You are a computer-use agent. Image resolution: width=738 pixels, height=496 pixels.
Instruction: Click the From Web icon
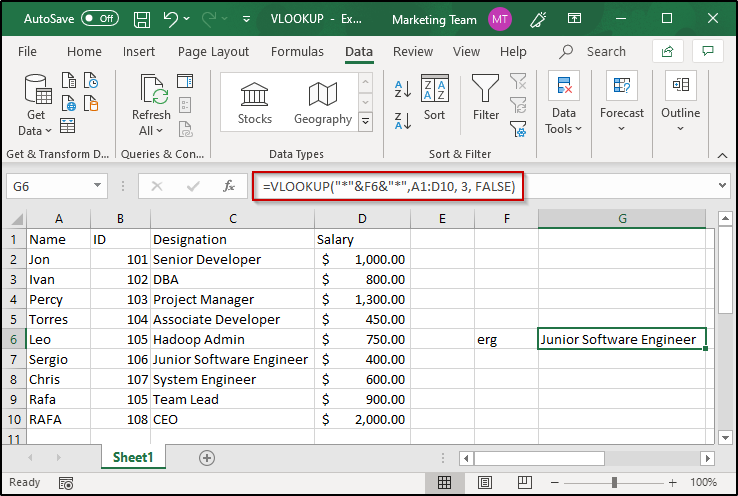(69, 103)
